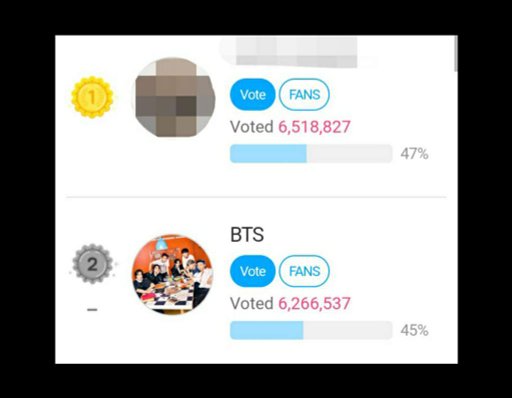Vote for the first-place candidate
The image size is (512, 398).
click(253, 94)
